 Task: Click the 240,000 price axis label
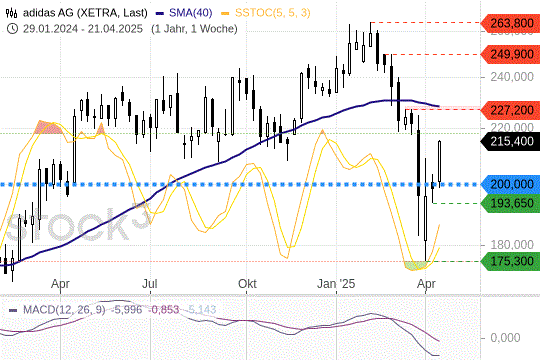pyautogui.click(x=512, y=77)
